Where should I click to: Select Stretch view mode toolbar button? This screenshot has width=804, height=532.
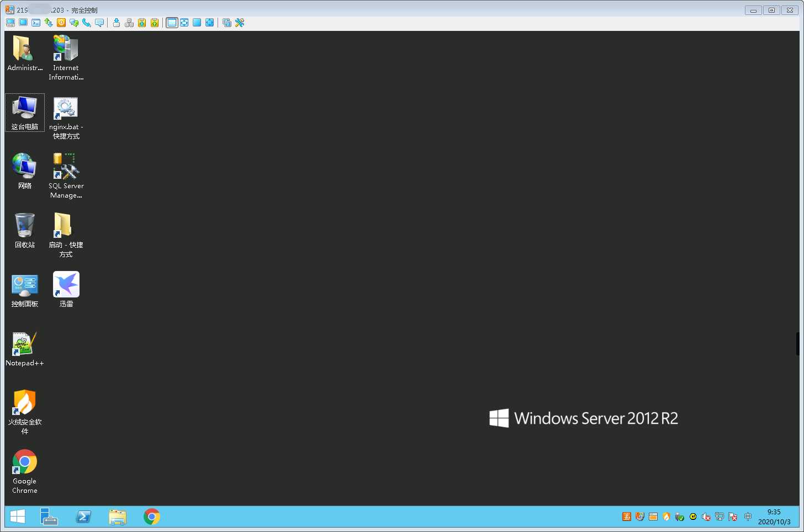click(184, 23)
